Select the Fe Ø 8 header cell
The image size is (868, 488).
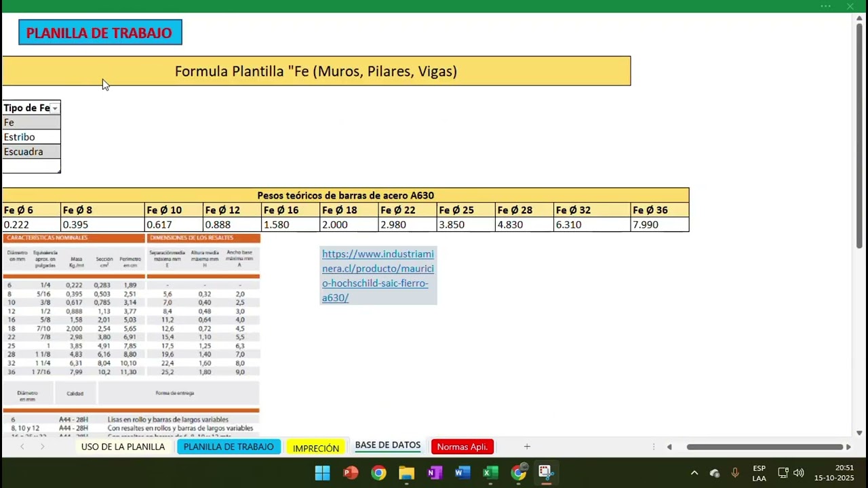click(102, 210)
